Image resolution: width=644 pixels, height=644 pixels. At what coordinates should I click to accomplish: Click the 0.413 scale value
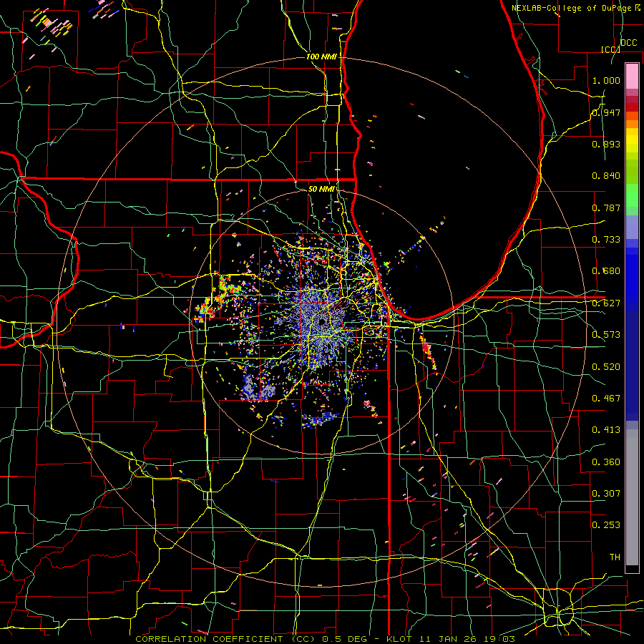tap(606, 430)
